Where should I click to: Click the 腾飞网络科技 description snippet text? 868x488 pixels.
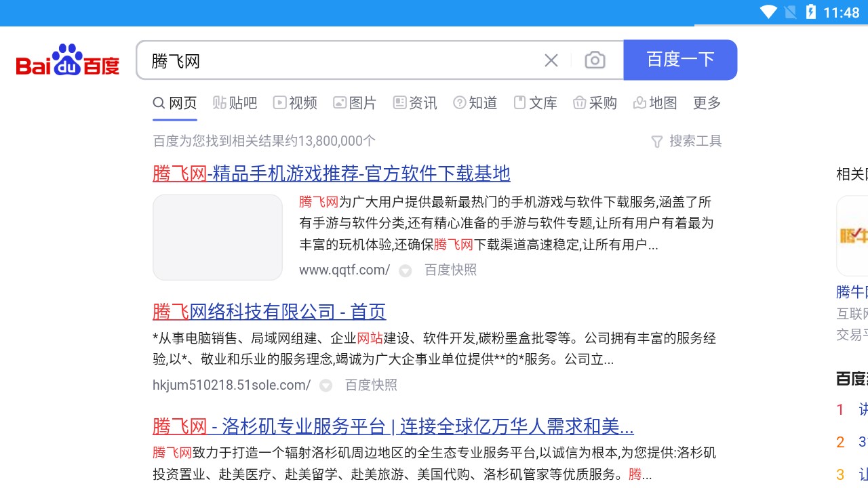click(435, 348)
